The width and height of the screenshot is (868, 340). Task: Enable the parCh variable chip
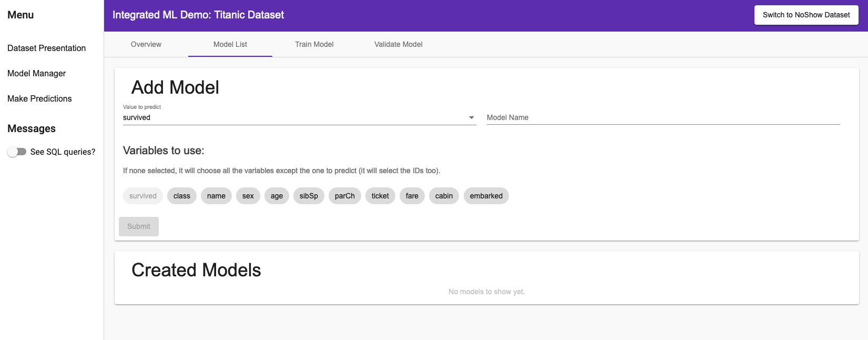[x=345, y=196]
